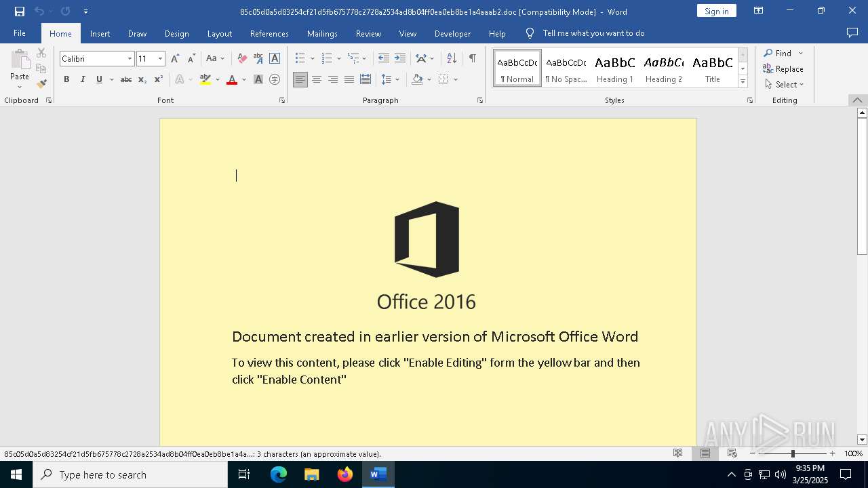Click the Copy icon in Clipboard group
The image size is (868, 488).
(x=41, y=68)
